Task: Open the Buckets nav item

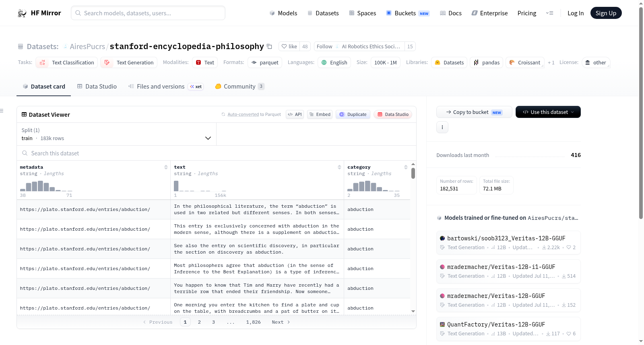Action: (408, 13)
